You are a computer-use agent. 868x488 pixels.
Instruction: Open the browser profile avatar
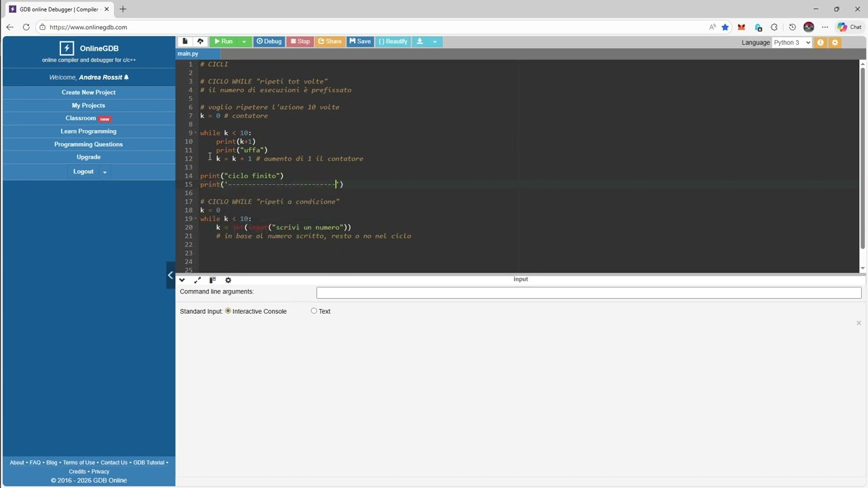pos(808,27)
